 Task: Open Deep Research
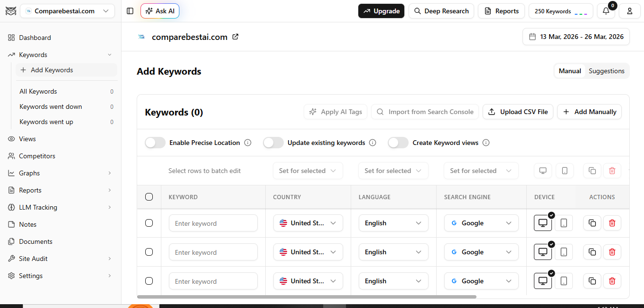pyautogui.click(x=441, y=11)
